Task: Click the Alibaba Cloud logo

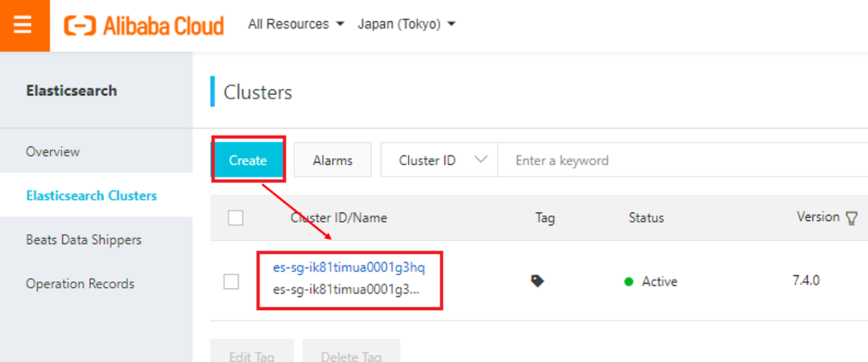Action: click(x=144, y=25)
